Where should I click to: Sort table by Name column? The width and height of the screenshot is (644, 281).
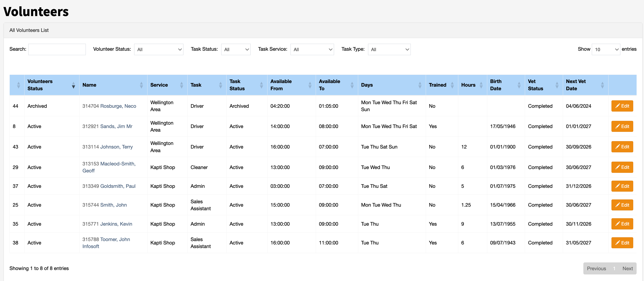(113, 85)
